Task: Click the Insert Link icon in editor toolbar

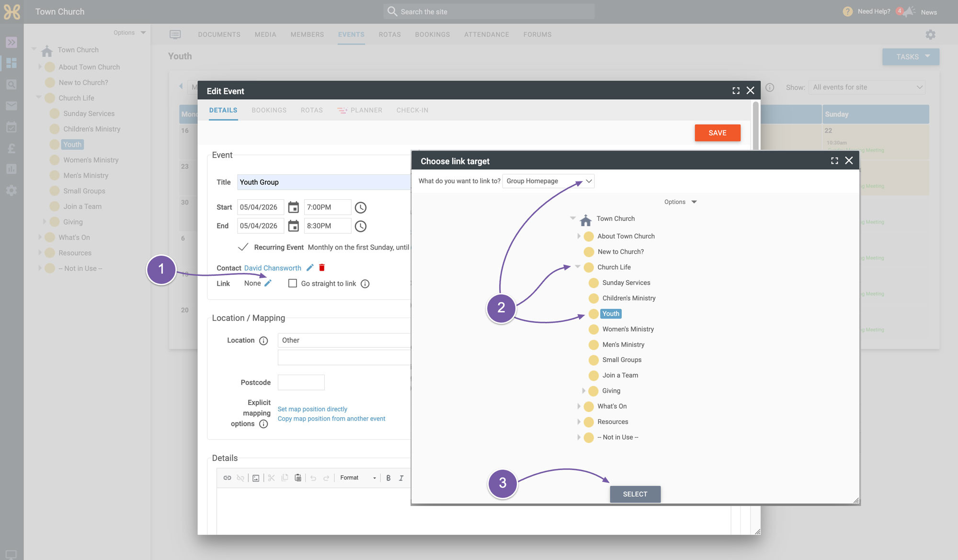Action: 227,478
